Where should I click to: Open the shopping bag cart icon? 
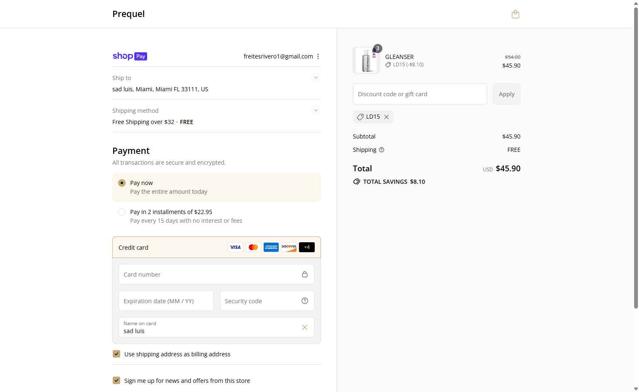[x=515, y=14]
